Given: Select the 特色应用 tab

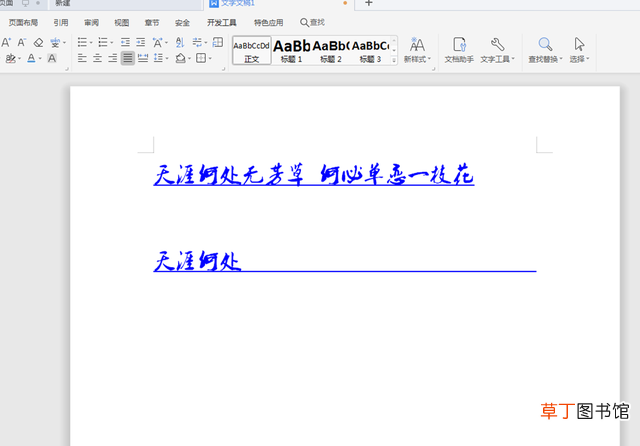Looking at the screenshot, I should pos(269,23).
